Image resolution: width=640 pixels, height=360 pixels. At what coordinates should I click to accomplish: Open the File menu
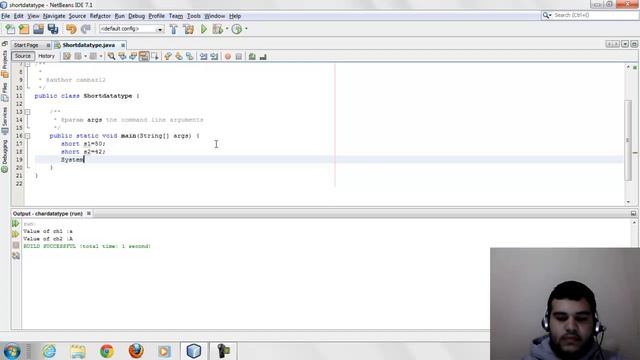point(5,16)
